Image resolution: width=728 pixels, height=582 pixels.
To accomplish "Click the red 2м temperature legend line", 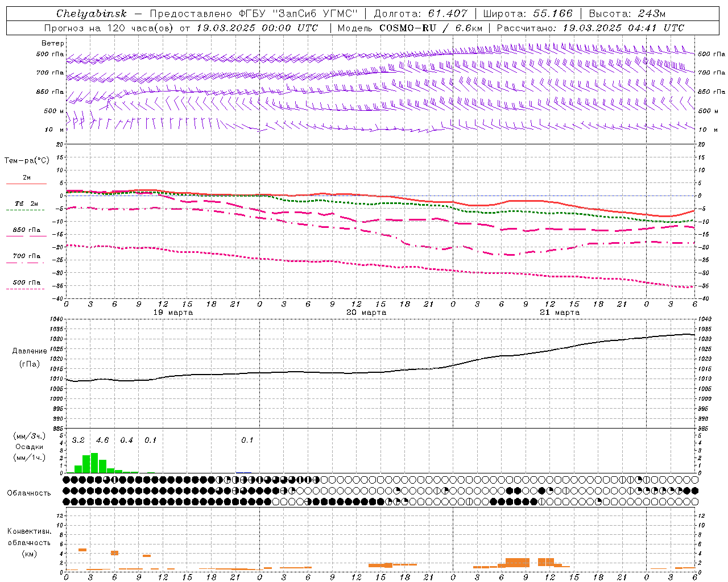I will 26,184.
